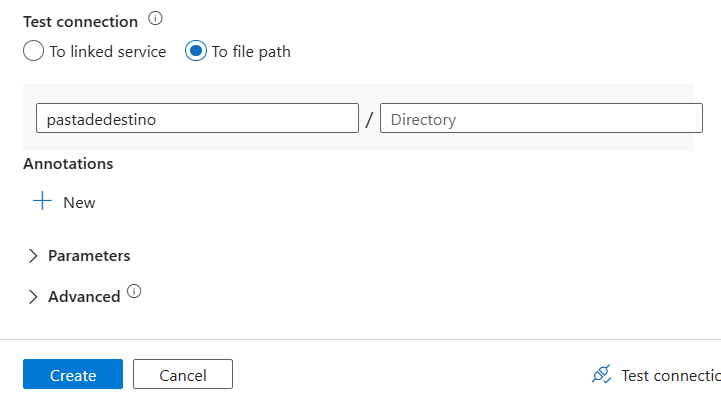
Task: Select the 'To linked service' radio button
Action: pos(33,52)
